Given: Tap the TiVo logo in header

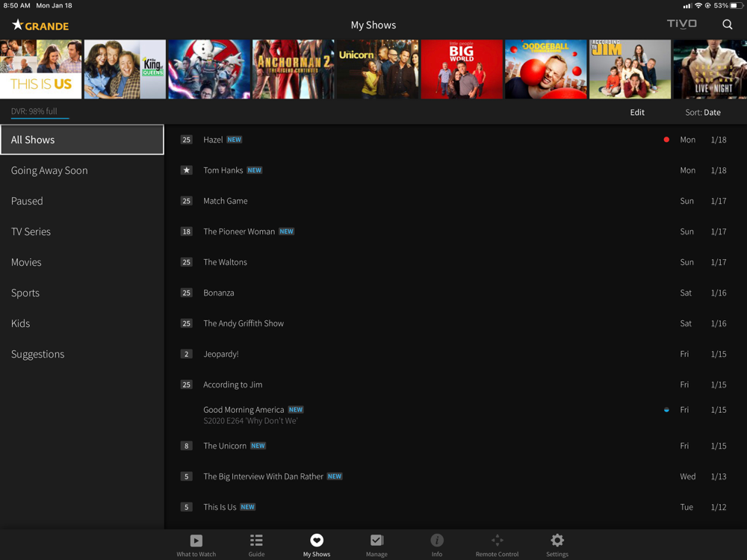Looking at the screenshot, I should (681, 24).
